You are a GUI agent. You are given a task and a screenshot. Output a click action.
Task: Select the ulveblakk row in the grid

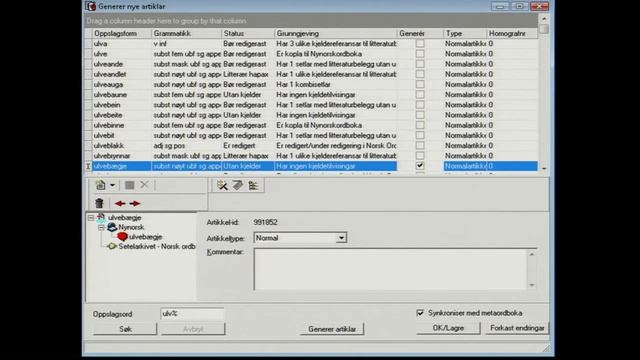click(311, 145)
